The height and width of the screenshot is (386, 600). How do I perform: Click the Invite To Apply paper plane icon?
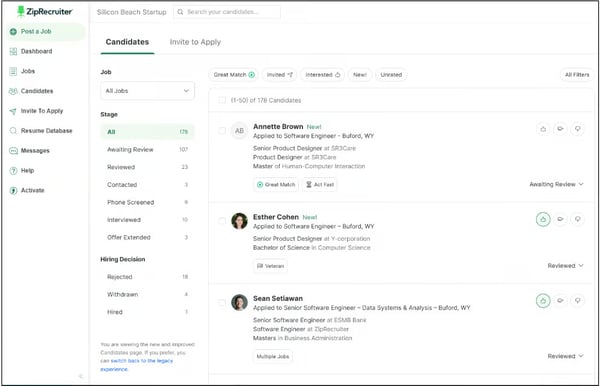pos(13,111)
